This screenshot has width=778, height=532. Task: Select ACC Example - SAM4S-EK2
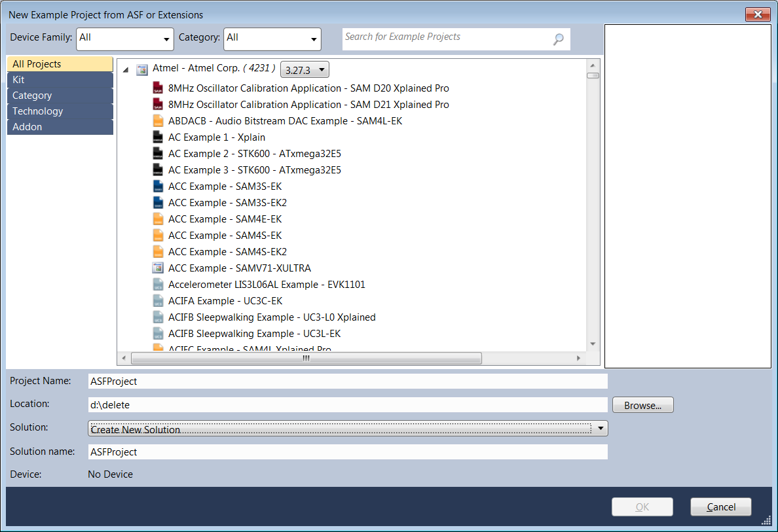click(x=227, y=252)
